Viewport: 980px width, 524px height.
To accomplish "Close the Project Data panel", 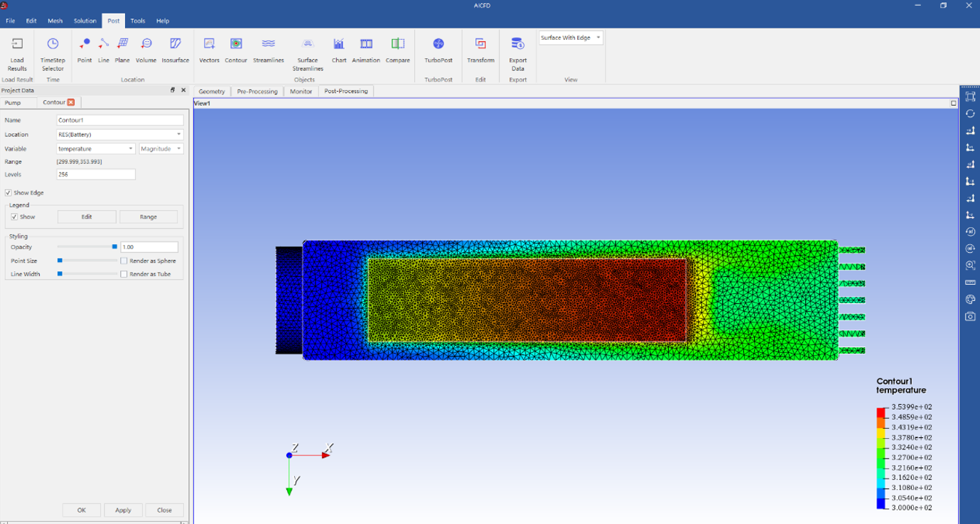I will [x=183, y=90].
